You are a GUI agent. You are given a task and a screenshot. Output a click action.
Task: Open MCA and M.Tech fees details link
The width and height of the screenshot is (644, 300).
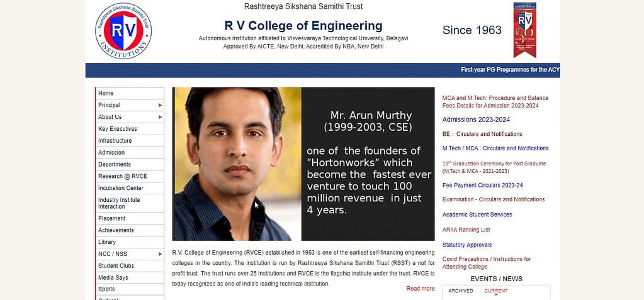click(x=495, y=102)
